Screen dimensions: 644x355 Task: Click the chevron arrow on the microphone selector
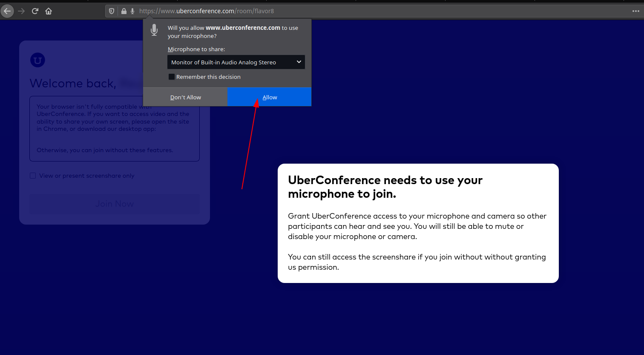[299, 62]
